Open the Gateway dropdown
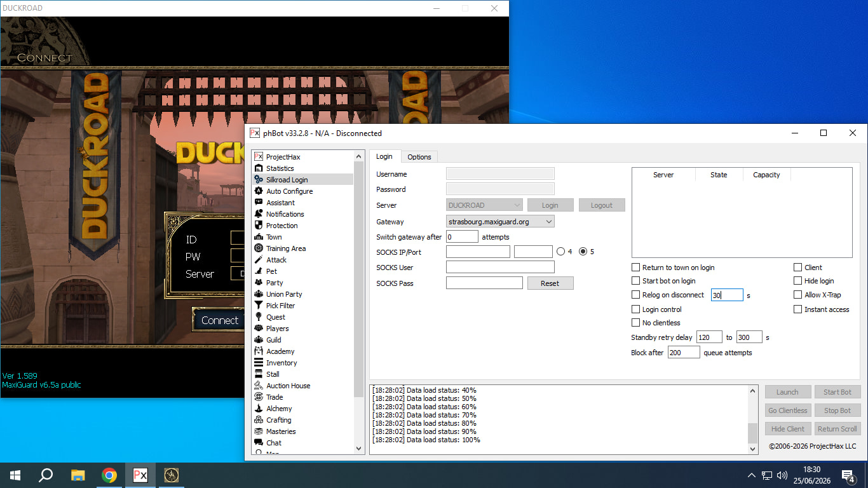 [x=500, y=222]
